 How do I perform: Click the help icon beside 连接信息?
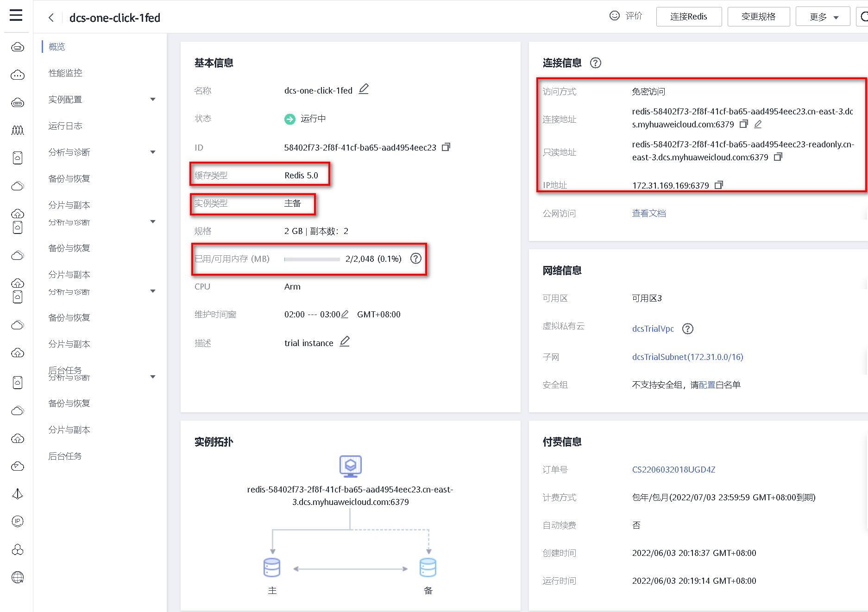[x=595, y=63]
